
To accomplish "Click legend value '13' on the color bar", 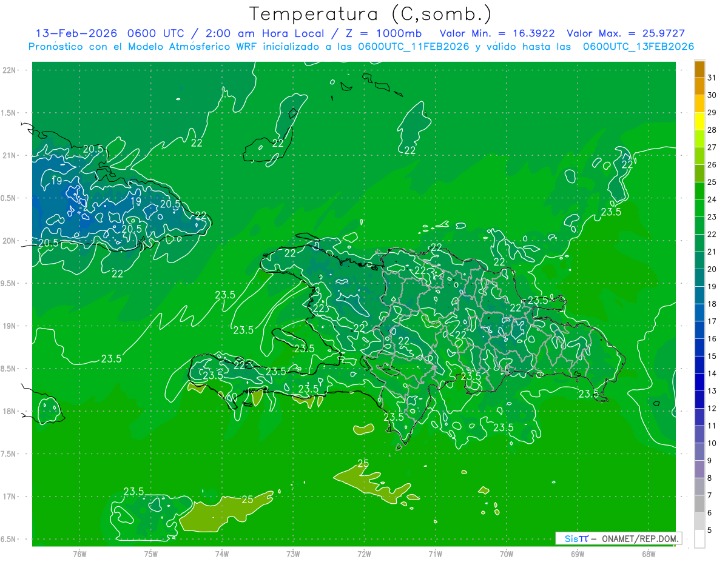I will 712,390.
